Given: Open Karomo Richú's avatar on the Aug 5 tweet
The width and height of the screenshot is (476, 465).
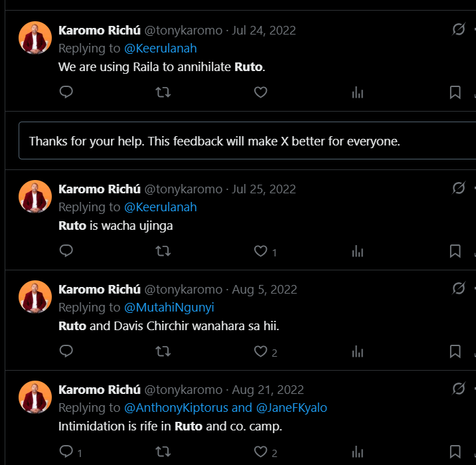Looking at the screenshot, I should point(35,297).
